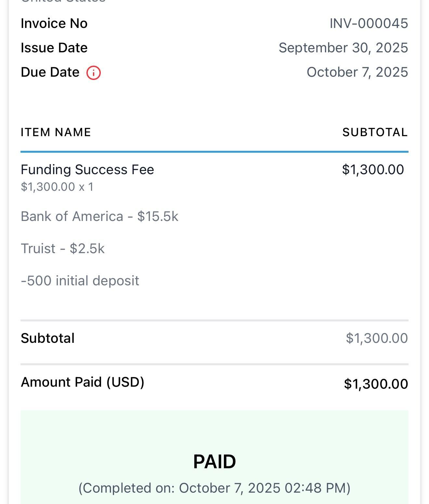Tap the line item $1,300.00 amount
This screenshot has height=504, width=429.
373,170
